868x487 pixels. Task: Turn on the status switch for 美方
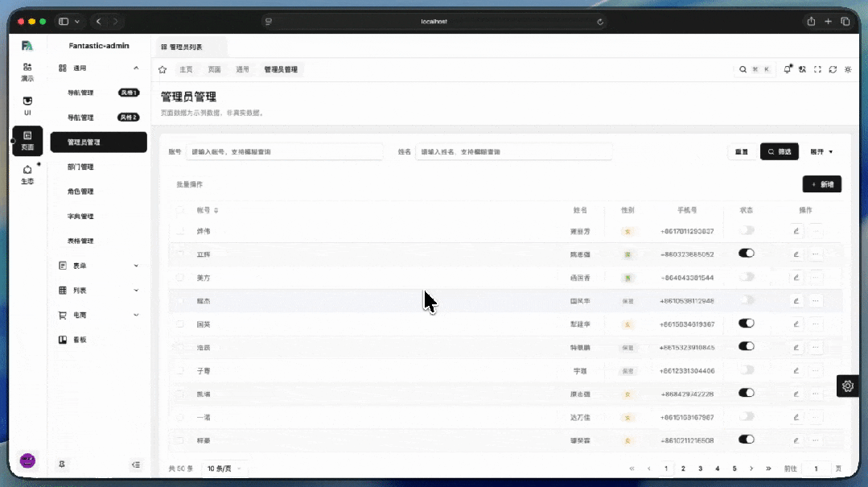pos(747,276)
